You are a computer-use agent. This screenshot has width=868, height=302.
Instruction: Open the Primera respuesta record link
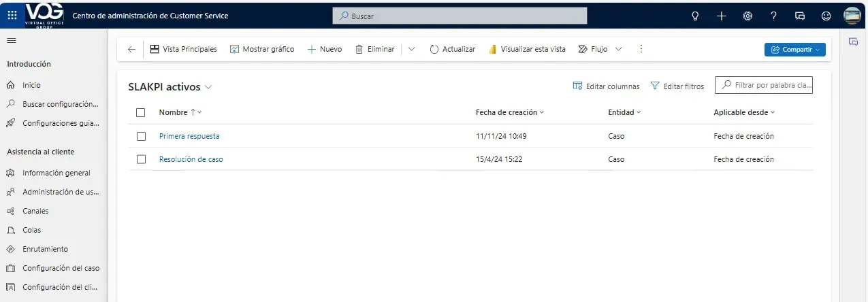point(189,136)
